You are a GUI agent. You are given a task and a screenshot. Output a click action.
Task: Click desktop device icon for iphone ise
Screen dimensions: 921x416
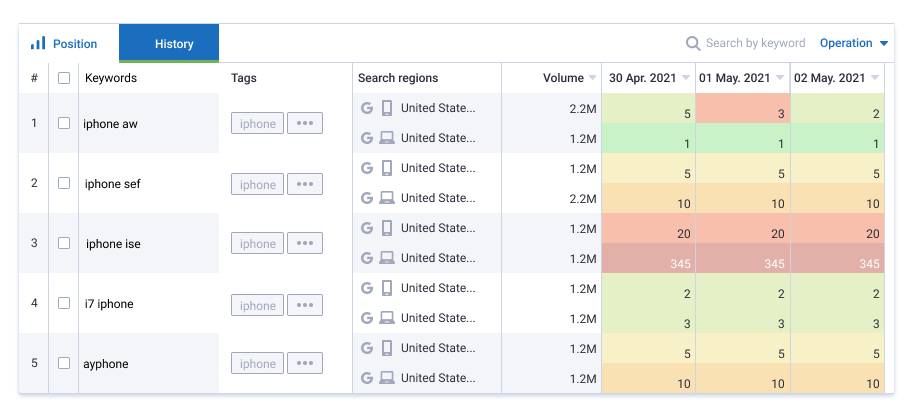[x=387, y=258]
